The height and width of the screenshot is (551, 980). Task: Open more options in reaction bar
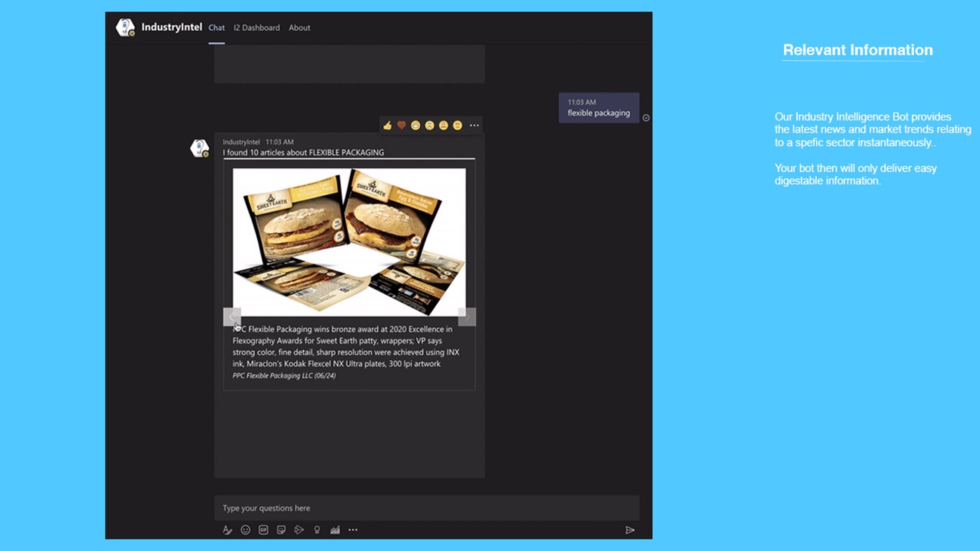(474, 126)
